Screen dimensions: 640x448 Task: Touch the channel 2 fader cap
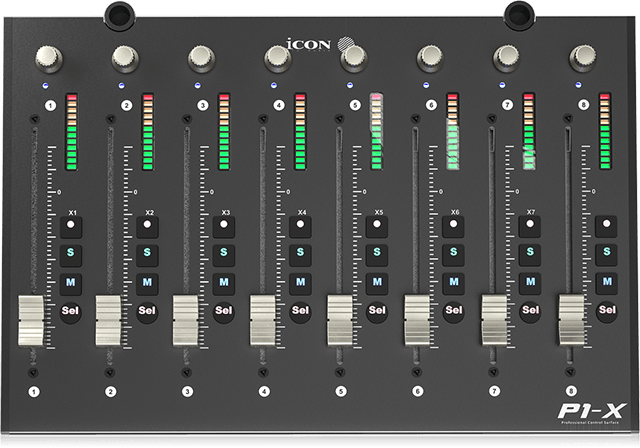(x=108, y=321)
